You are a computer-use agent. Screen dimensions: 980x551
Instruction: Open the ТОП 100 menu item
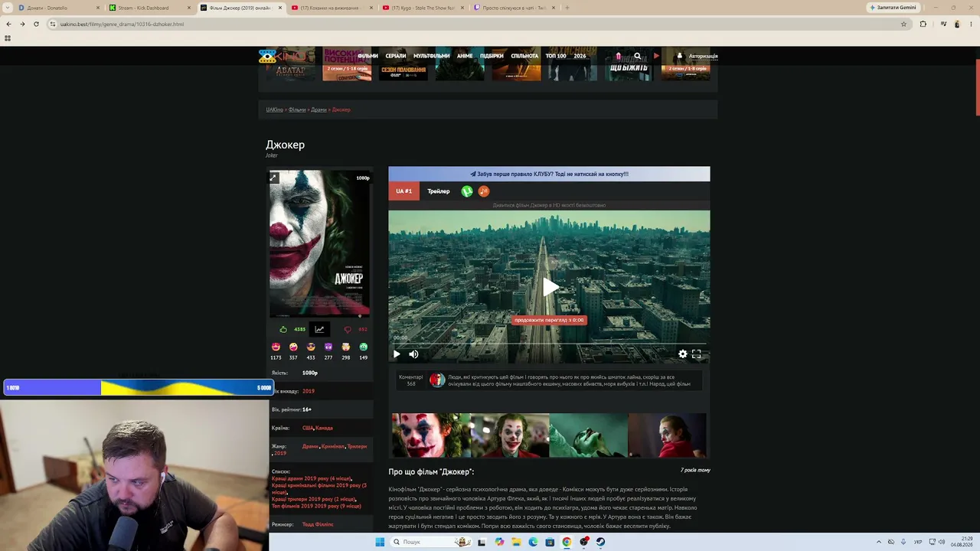point(556,56)
